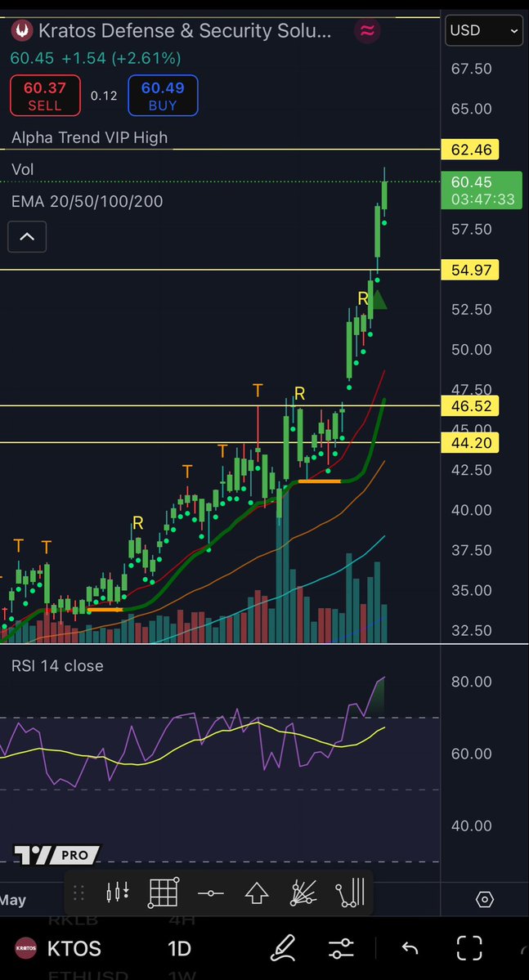Image resolution: width=529 pixels, height=980 pixels.
Task: Open Kratos Defense symbol title
Action: tap(185, 30)
